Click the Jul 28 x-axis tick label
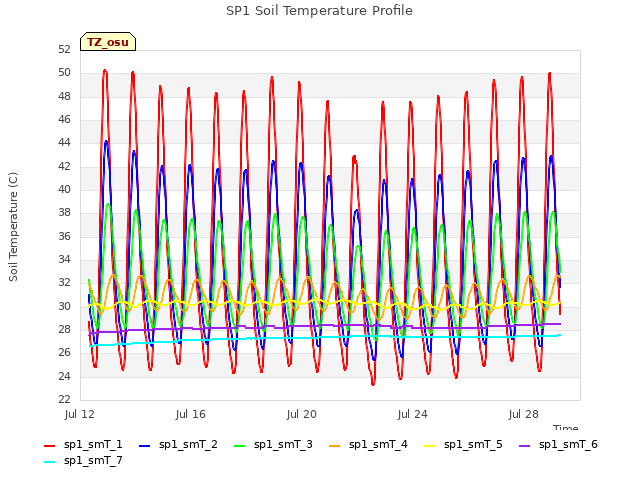The width and height of the screenshot is (640, 480). click(524, 414)
